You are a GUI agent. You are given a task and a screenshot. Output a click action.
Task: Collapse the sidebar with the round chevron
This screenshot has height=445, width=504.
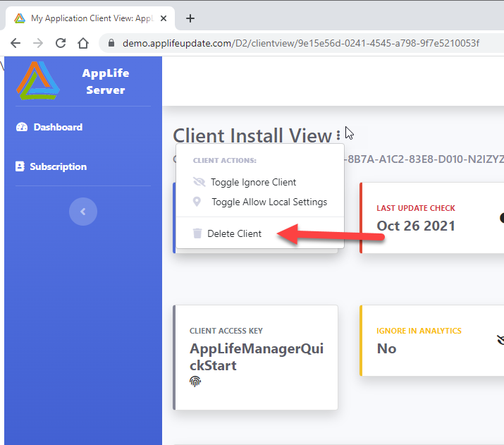coord(83,212)
